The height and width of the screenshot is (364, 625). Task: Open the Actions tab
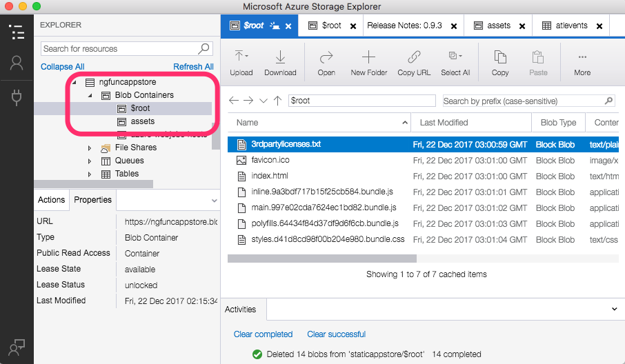coord(52,200)
